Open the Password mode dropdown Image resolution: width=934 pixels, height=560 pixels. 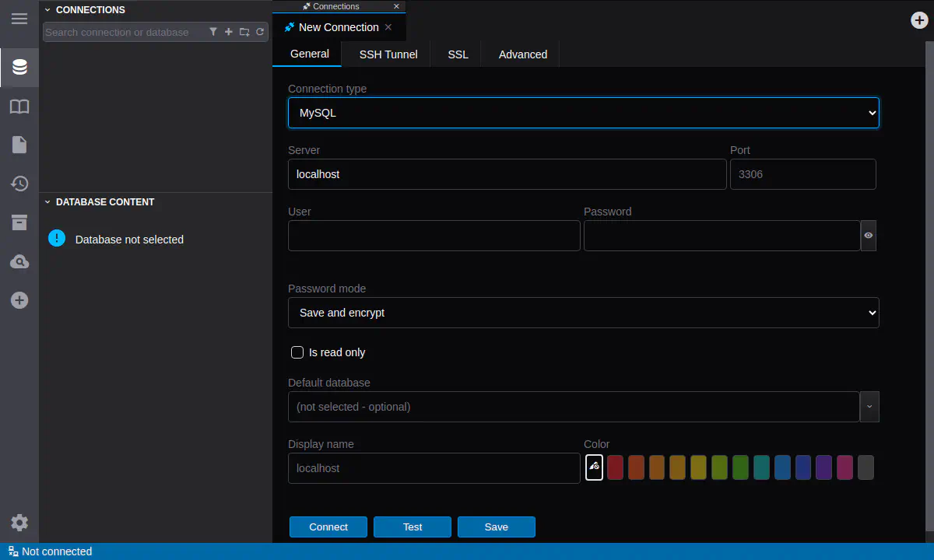pyautogui.click(x=583, y=313)
